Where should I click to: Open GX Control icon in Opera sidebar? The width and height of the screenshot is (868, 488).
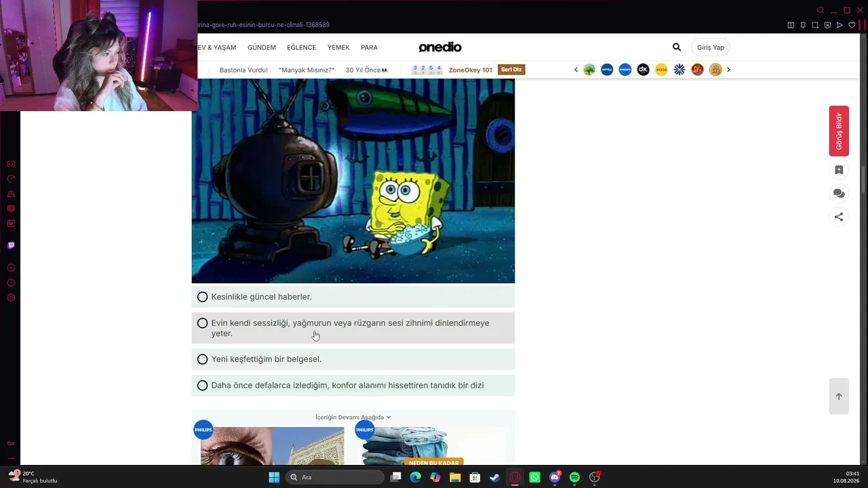(x=11, y=179)
